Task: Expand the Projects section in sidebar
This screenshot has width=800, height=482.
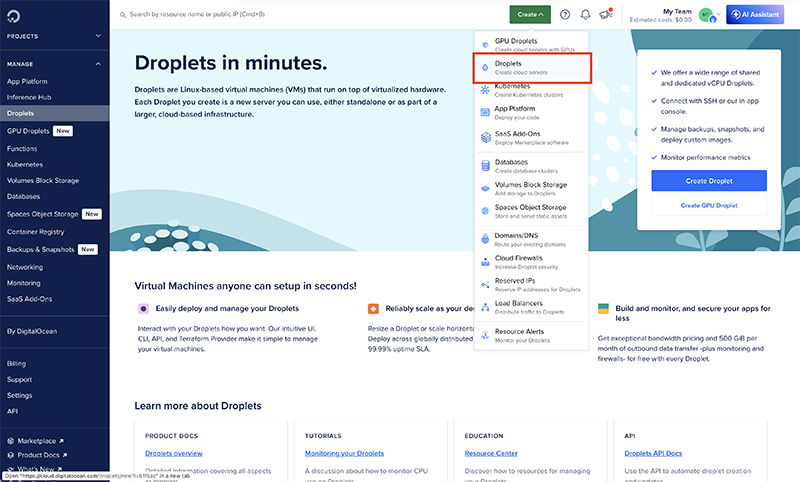Action: (98, 36)
